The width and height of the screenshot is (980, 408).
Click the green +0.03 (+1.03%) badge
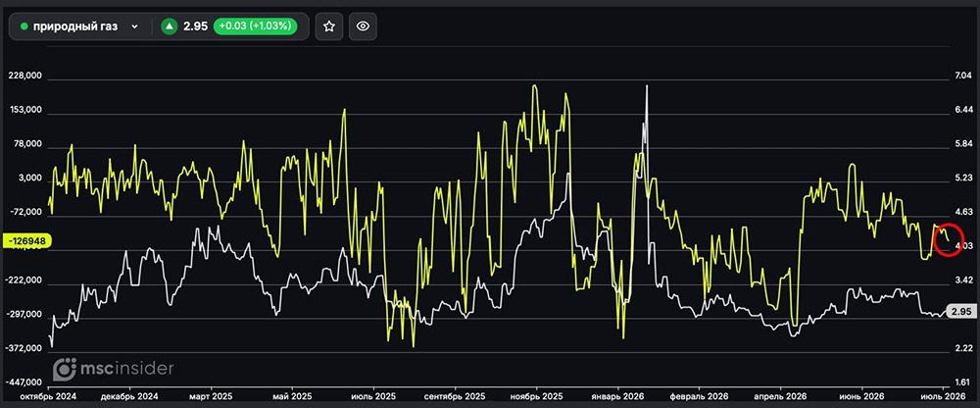pyautogui.click(x=255, y=26)
